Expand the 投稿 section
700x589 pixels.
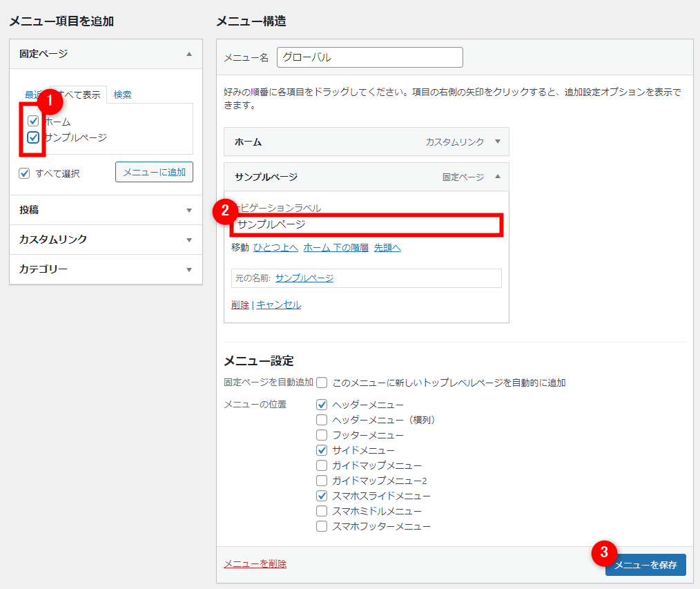(x=188, y=210)
